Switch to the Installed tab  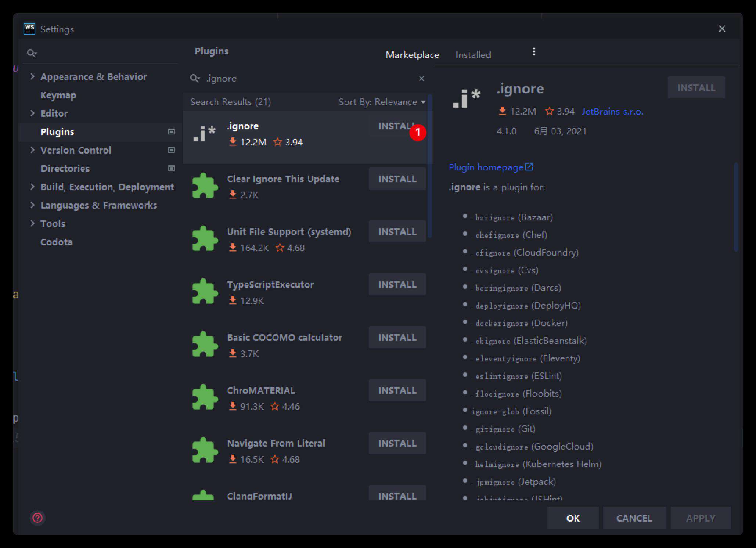point(472,55)
